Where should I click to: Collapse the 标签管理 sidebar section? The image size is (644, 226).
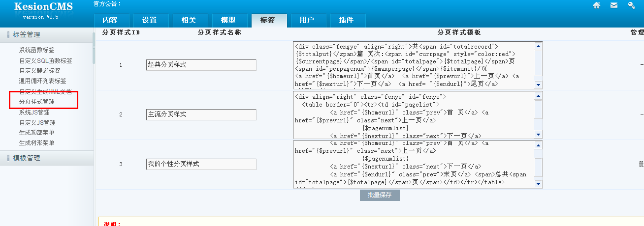[27, 34]
